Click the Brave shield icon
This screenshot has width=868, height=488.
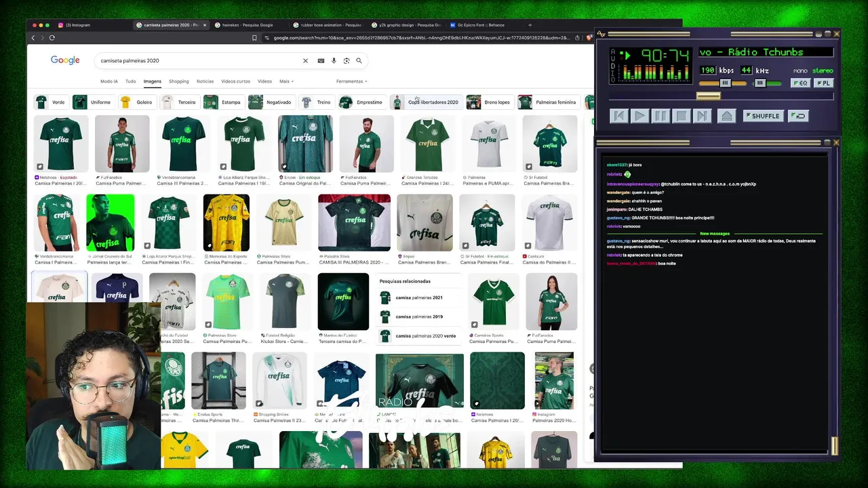pos(589,38)
